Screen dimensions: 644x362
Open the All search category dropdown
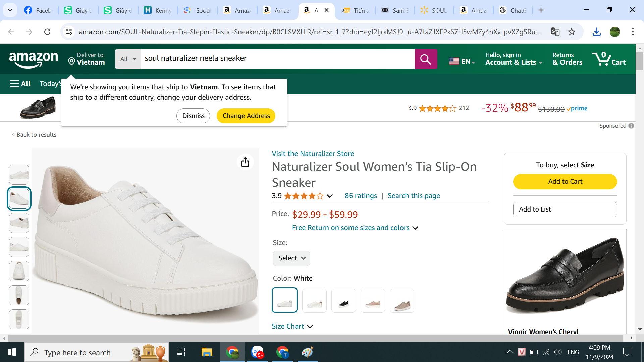128,59
